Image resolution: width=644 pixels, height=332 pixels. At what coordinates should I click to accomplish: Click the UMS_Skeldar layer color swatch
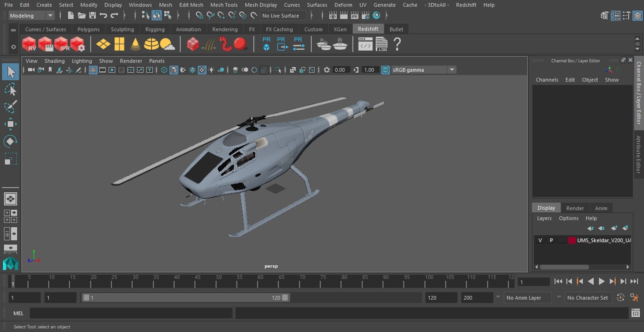572,240
